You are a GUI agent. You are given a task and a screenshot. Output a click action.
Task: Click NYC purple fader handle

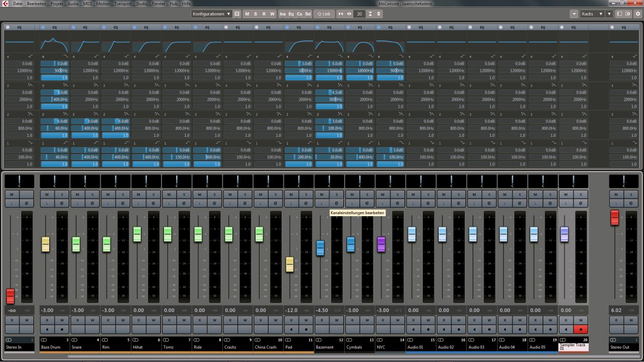(381, 244)
